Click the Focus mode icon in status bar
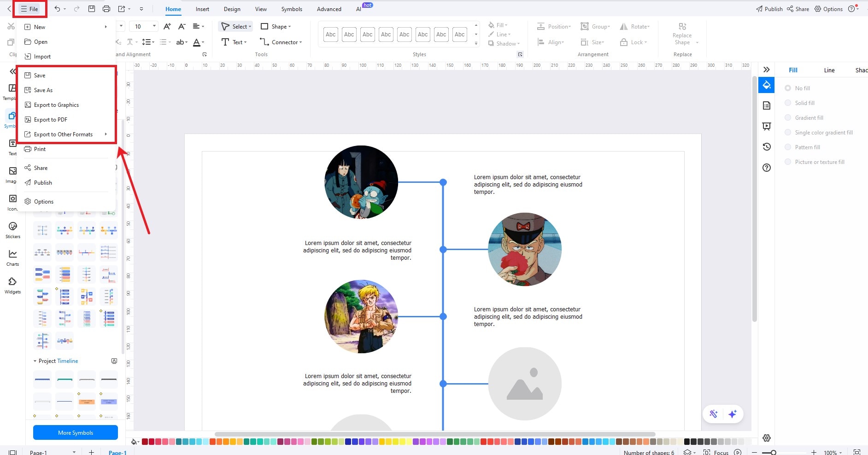This screenshot has height=455, width=868. coord(707,452)
